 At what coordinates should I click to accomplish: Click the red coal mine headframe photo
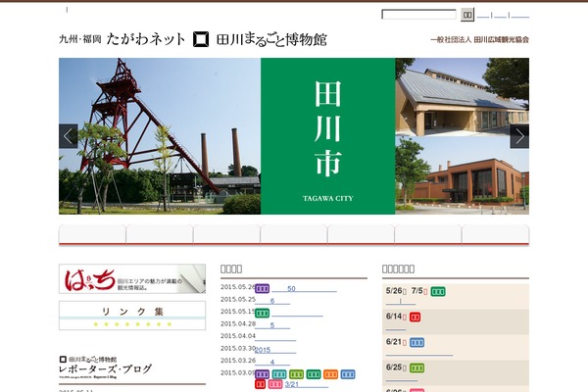[x=160, y=136]
